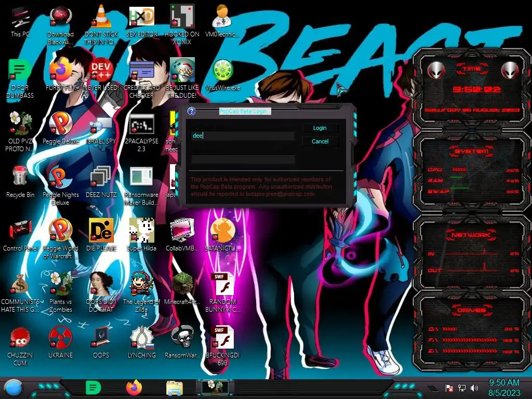Open the Super Hilda desktop icon
The width and height of the screenshot is (532, 399).
click(x=141, y=235)
